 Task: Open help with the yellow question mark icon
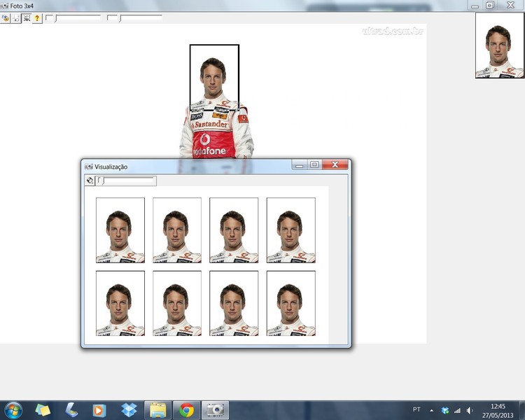pos(37,18)
